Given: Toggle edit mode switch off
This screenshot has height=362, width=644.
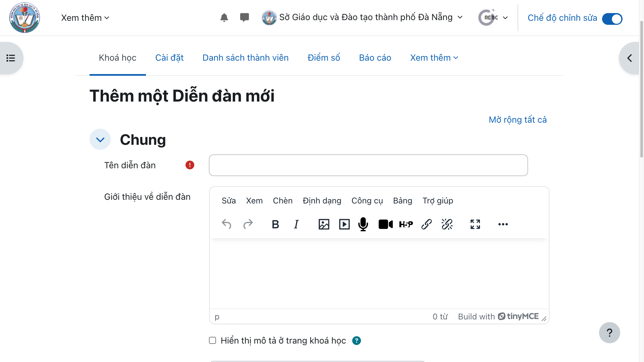Looking at the screenshot, I should 612,19.
